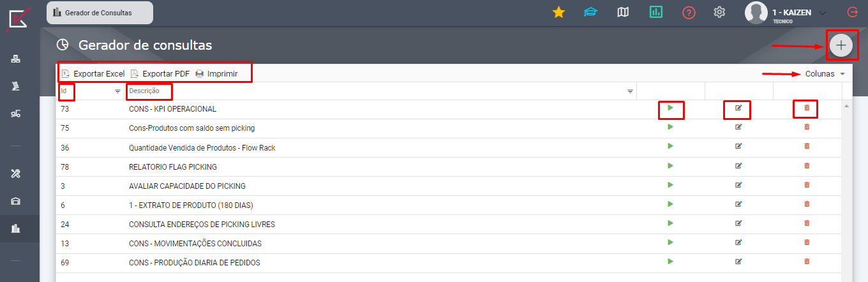This screenshot has width=868, height=282.
Task: Open the settings gear icon
Action: pyautogui.click(x=720, y=12)
